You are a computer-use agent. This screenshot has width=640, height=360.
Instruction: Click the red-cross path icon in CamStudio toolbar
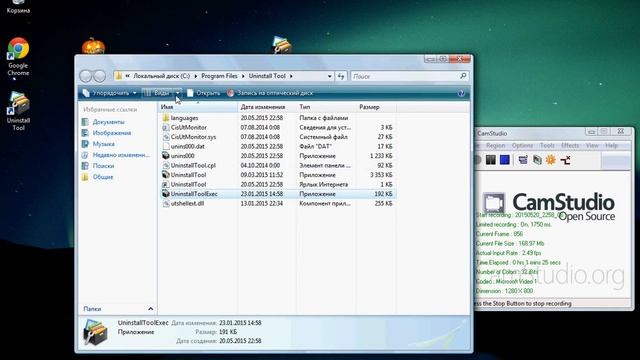pyautogui.click(x=565, y=160)
